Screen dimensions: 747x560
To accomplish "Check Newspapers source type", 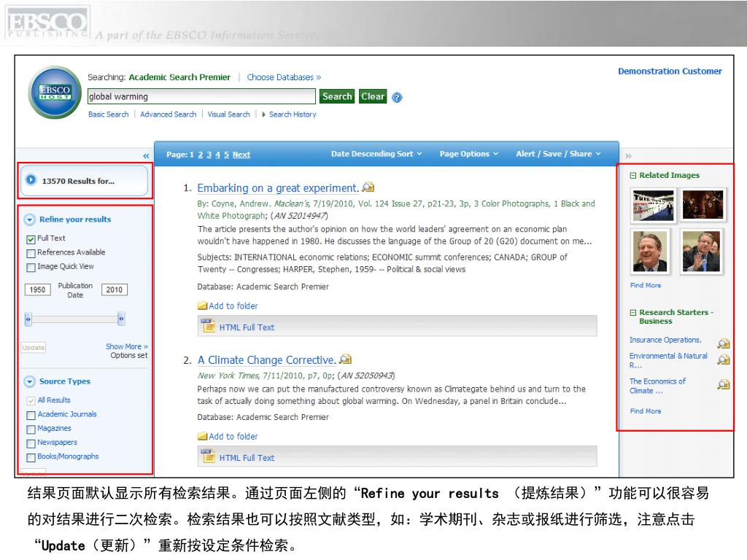I will pyautogui.click(x=31, y=444).
